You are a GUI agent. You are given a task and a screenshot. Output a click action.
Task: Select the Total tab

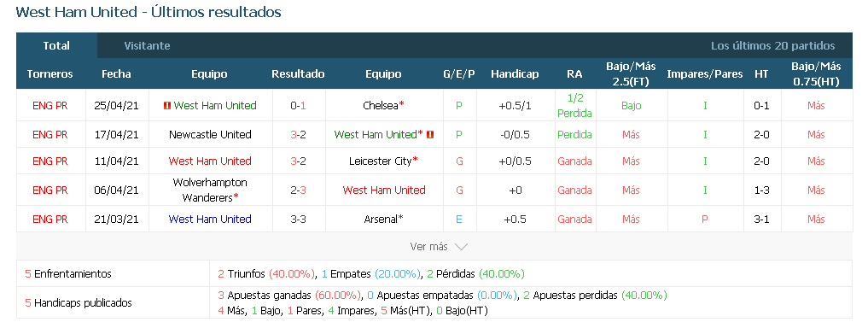(56, 45)
